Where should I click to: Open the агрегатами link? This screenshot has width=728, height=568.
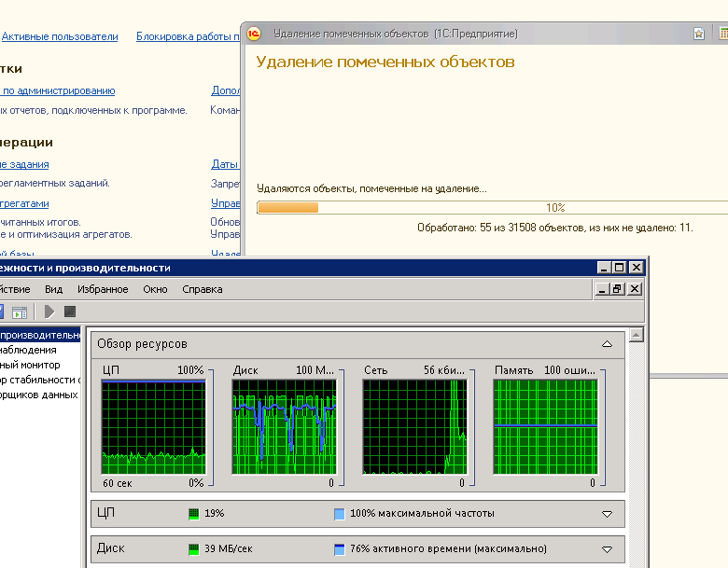(24, 203)
